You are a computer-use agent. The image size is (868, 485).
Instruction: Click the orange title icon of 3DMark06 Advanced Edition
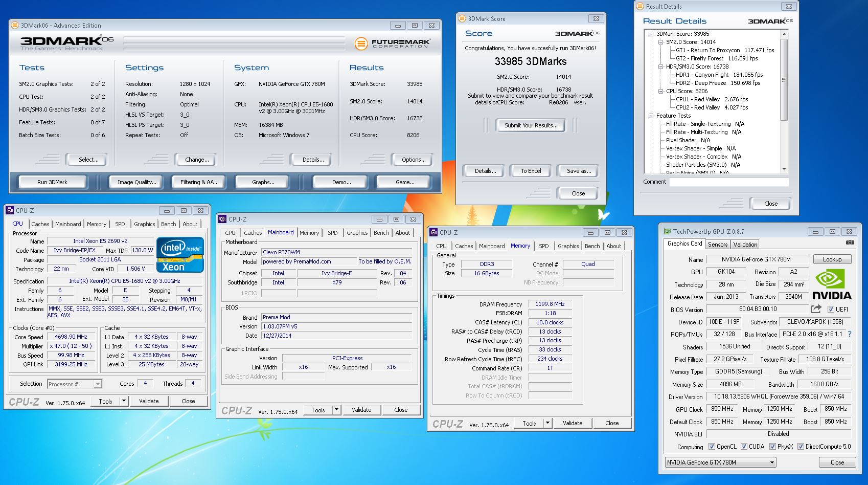coord(15,25)
